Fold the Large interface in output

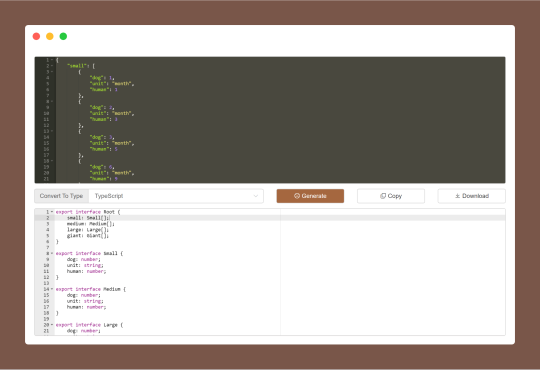tap(52, 325)
